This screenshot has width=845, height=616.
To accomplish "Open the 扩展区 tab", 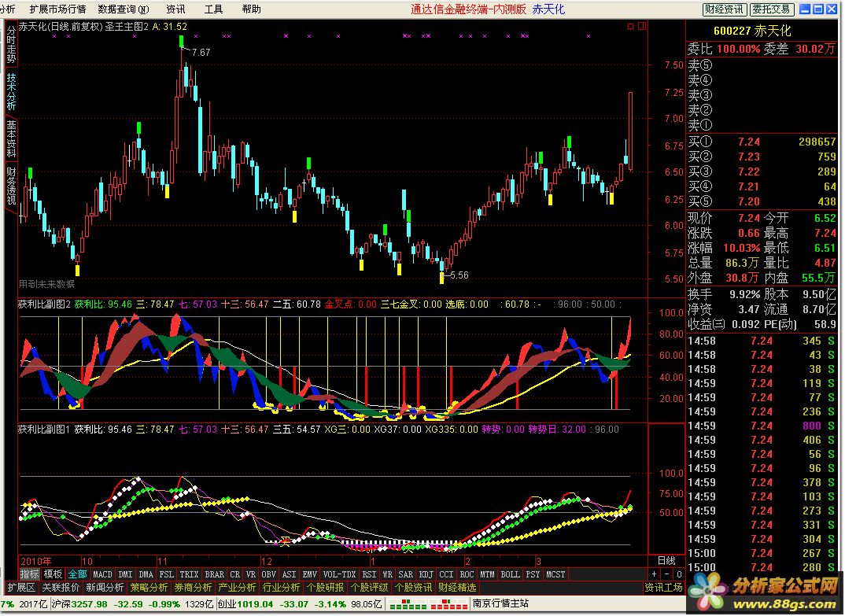I will click(21, 588).
